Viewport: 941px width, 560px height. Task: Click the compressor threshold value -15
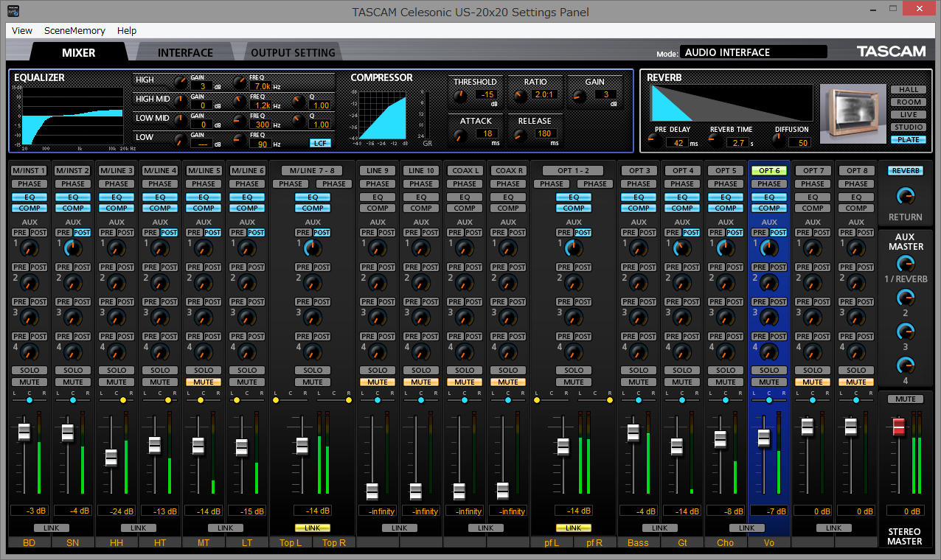point(487,94)
